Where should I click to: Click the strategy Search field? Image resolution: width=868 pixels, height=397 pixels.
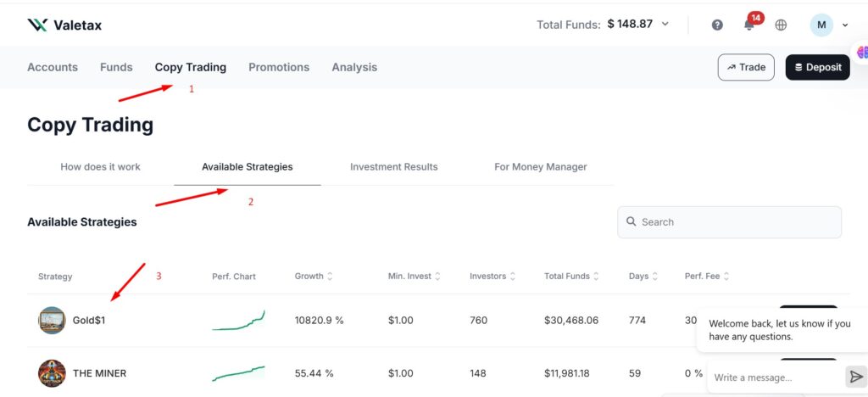(729, 222)
